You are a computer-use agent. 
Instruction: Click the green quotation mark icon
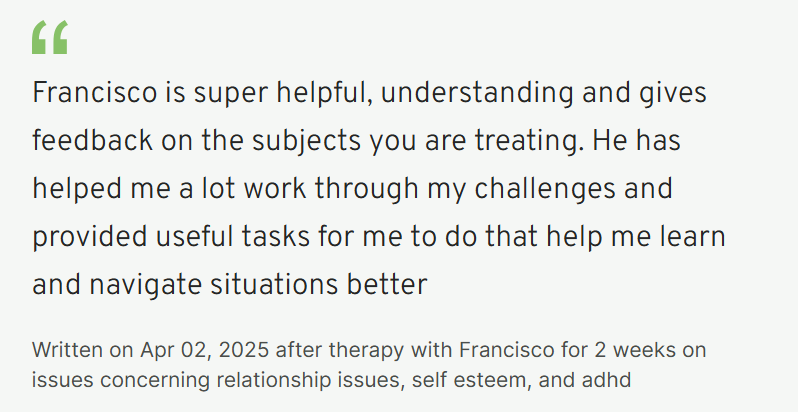click(50, 37)
